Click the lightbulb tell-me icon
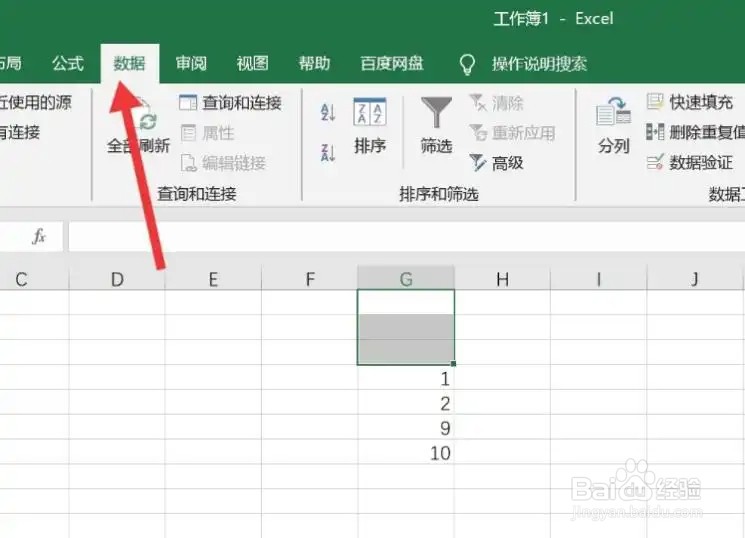 pos(467,64)
